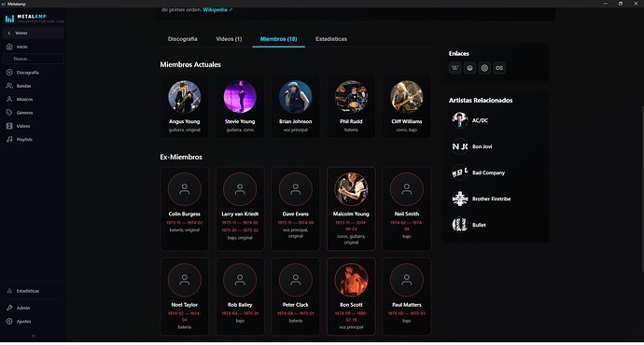Open Rob Bailey ex-member card
The image size is (644, 345).
(x=240, y=297)
